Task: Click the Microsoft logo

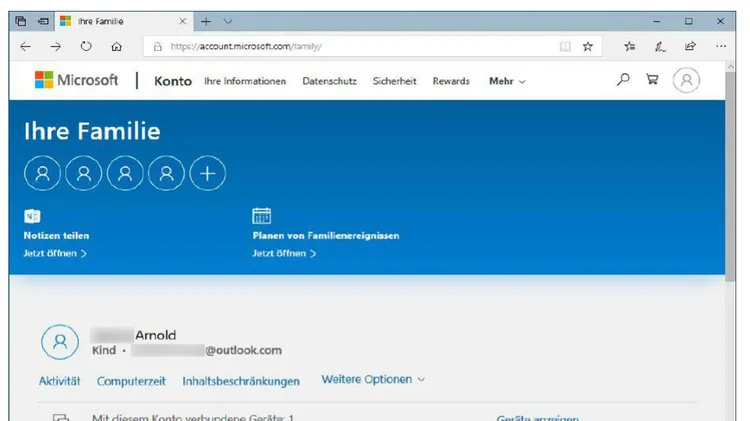Action: (x=76, y=80)
